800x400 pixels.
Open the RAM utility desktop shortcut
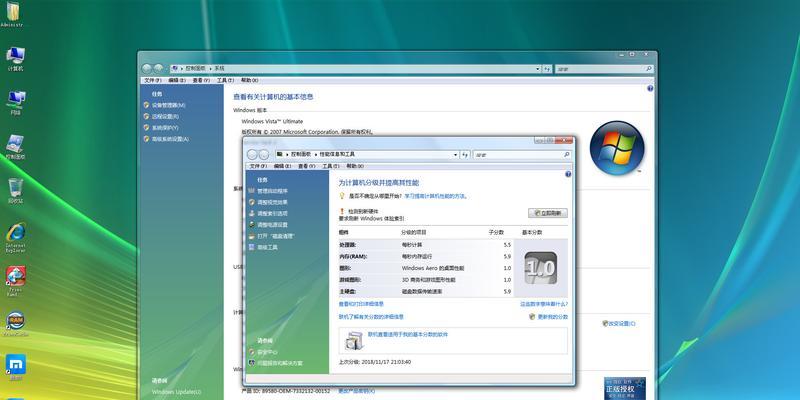pos(15,324)
